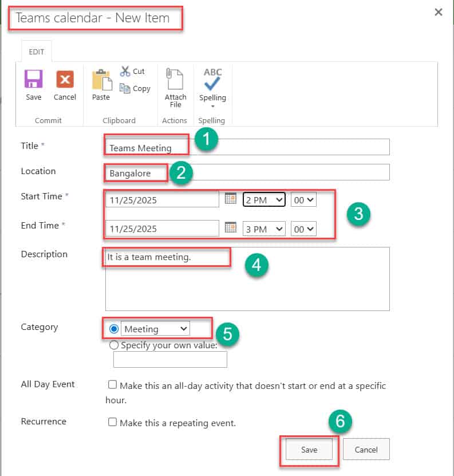Screen dimensions: 454x476
Task: Click the Title input field
Action: [x=247, y=147]
